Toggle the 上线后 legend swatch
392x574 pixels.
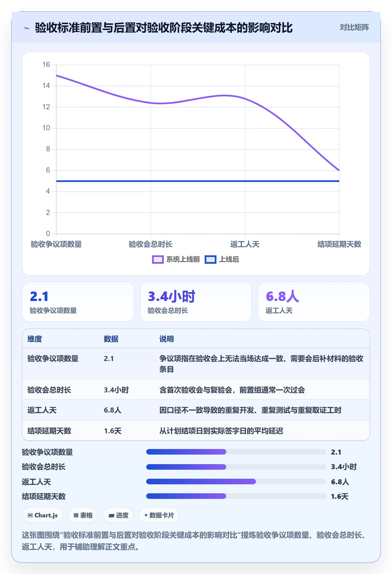(210, 260)
